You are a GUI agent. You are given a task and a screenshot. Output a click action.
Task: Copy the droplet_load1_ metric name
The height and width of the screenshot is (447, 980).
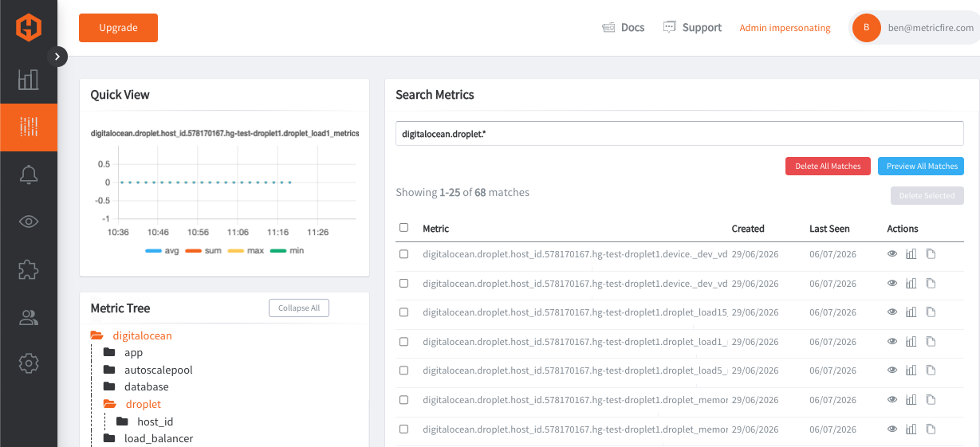pos(931,342)
